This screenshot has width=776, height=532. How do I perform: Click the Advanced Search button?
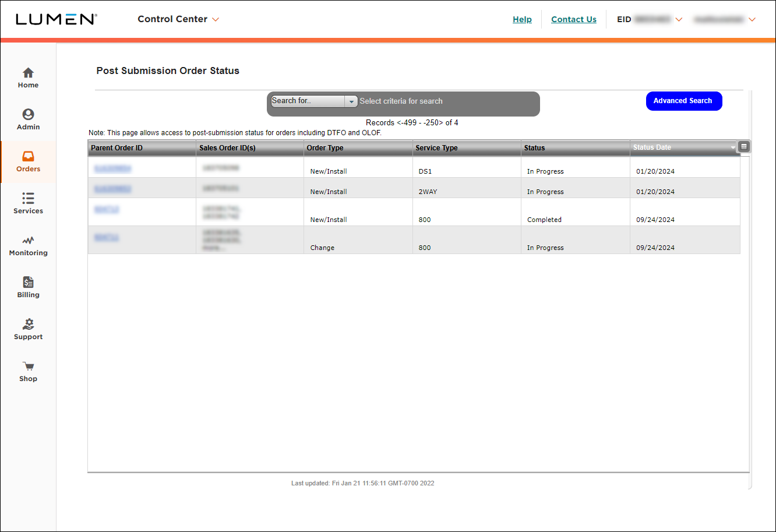(683, 101)
